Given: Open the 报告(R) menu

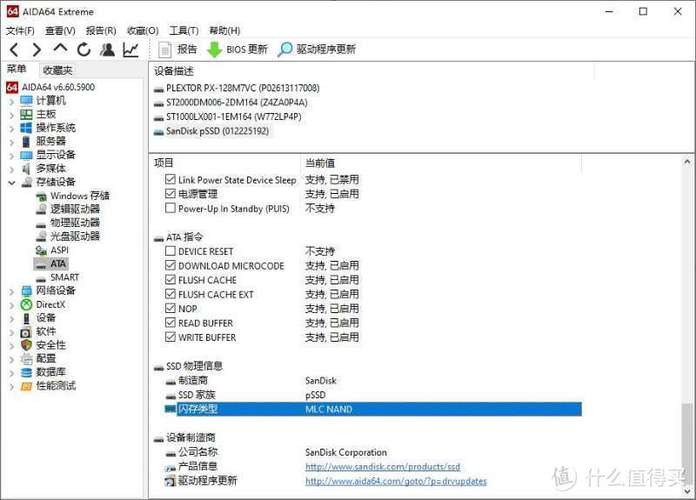Looking at the screenshot, I should 101,31.
